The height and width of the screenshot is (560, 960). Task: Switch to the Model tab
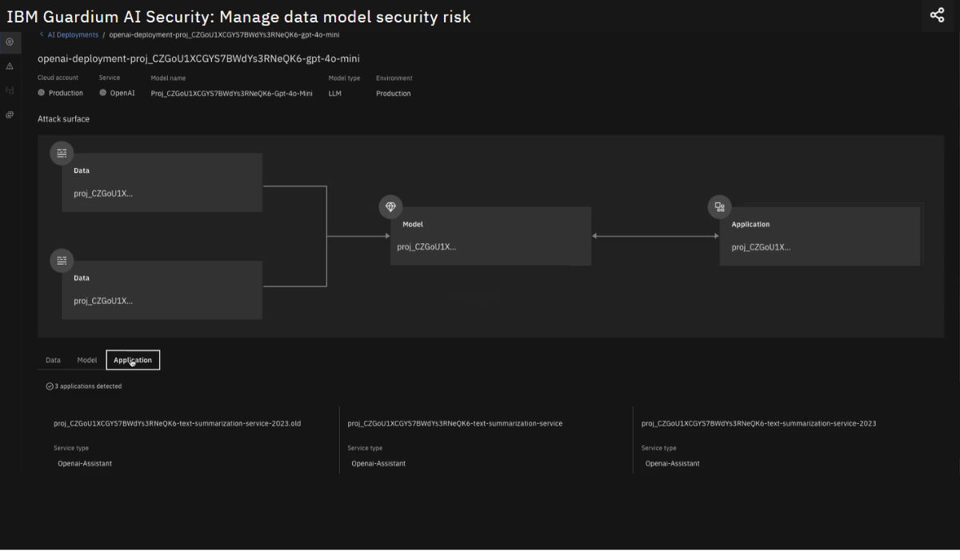[87, 360]
